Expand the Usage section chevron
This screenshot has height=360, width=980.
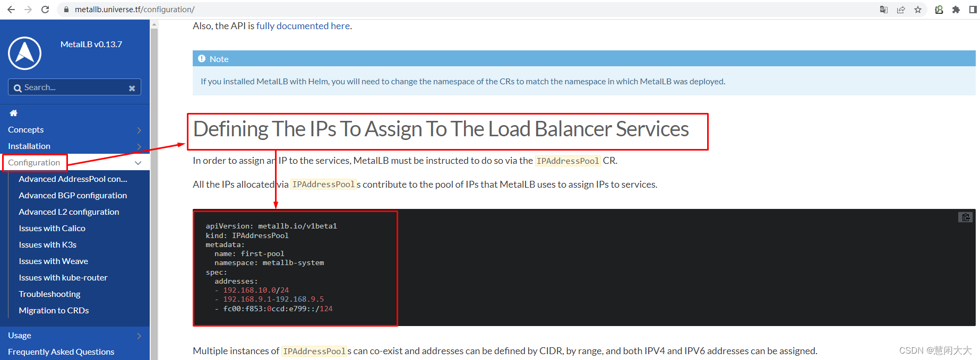coord(139,336)
